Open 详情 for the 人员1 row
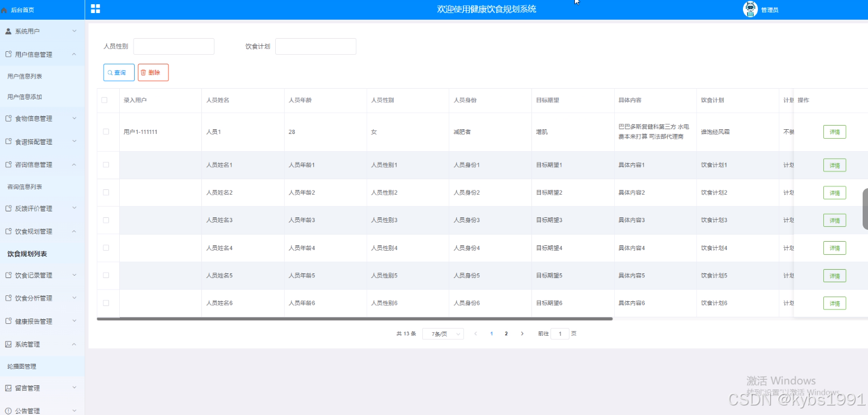This screenshot has width=868, height=415. [835, 132]
